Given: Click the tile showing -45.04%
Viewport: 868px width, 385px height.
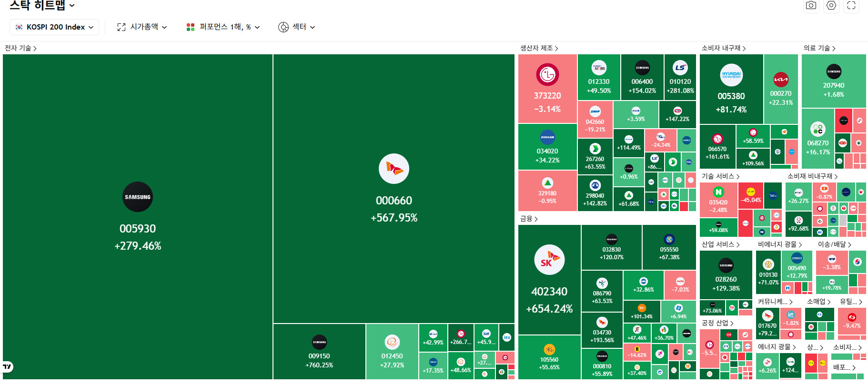Looking at the screenshot, I should 750,195.
